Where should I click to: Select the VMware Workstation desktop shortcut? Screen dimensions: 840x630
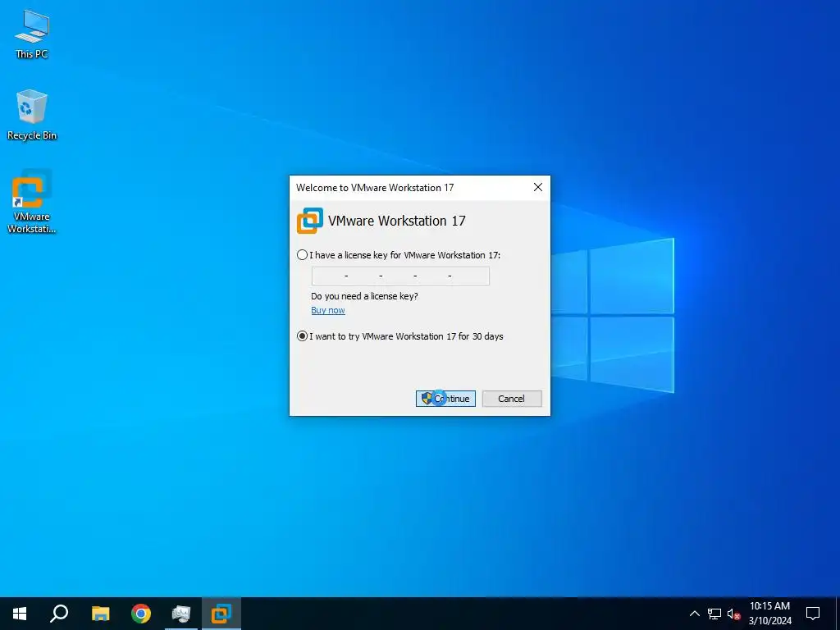click(32, 202)
